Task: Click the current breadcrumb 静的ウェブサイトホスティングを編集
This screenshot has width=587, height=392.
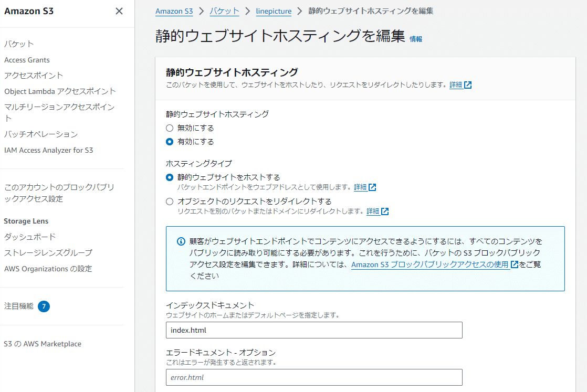Action: pos(371,11)
